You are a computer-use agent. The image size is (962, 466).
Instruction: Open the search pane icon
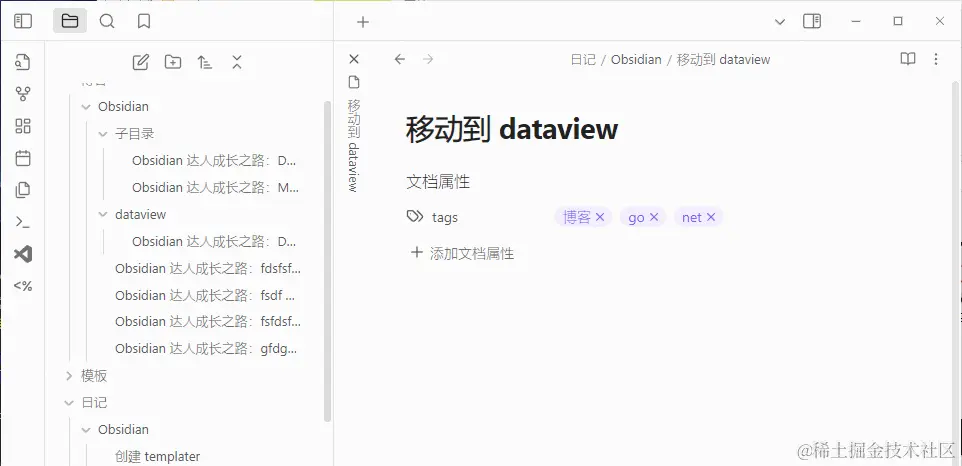pos(107,21)
